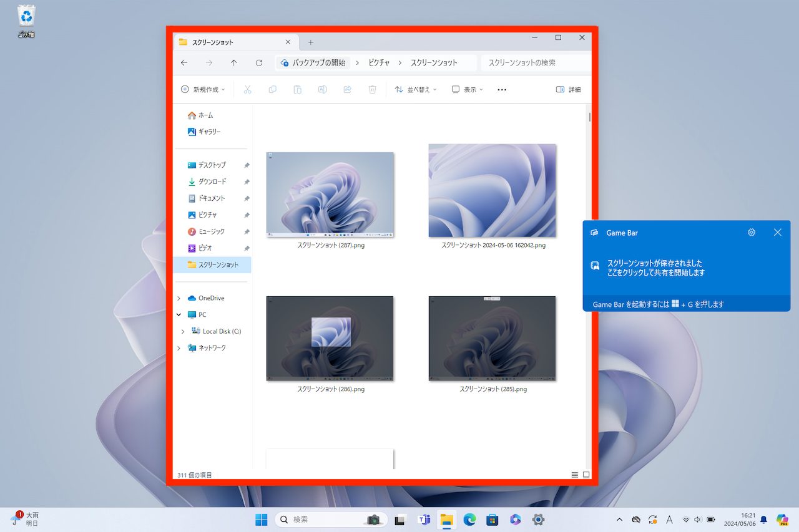Click the Share icon in the toolbar

(348, 90)
